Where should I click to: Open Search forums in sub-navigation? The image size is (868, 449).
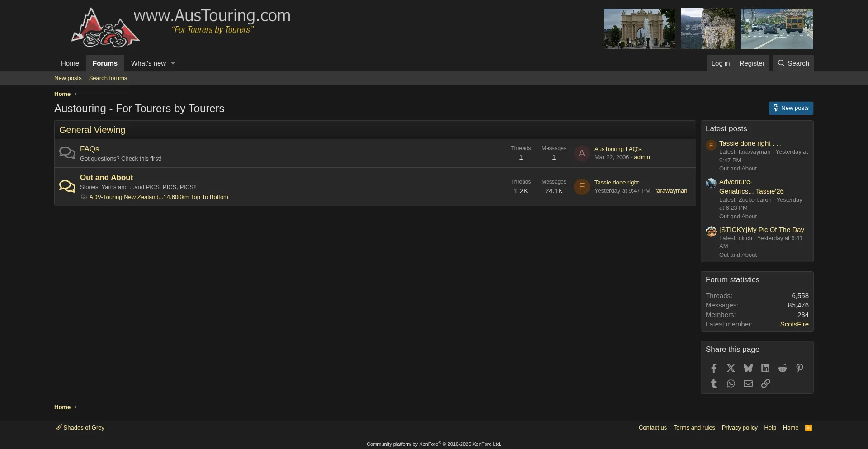click(108, 78)
